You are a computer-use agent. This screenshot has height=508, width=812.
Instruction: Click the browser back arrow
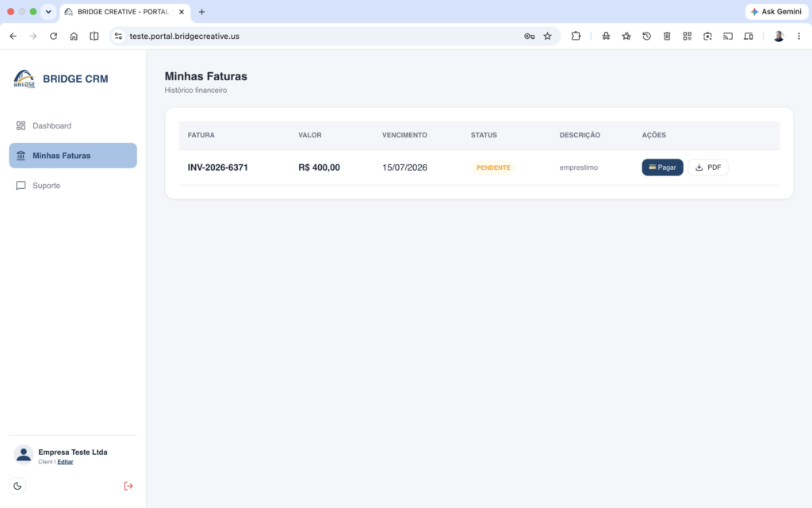(x=13, y=37)
